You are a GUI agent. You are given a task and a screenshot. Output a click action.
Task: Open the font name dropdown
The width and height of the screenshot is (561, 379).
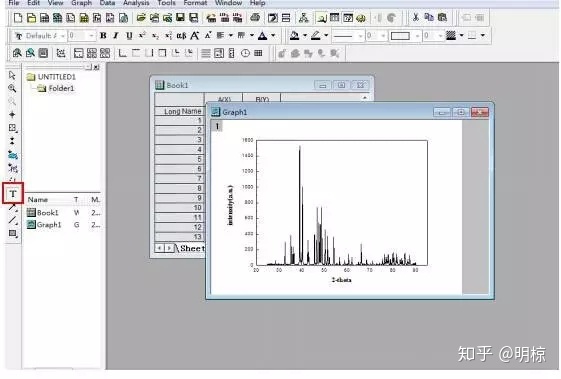coord(63,36)
